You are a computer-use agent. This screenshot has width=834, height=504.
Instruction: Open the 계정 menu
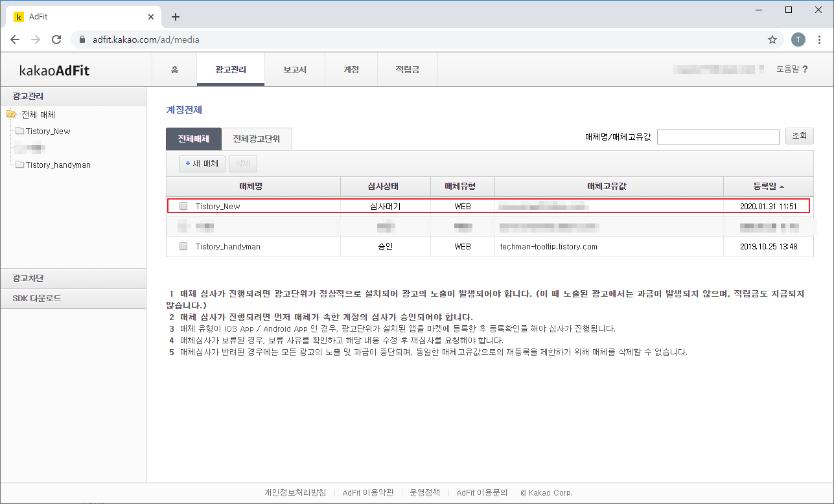(351, 69)
